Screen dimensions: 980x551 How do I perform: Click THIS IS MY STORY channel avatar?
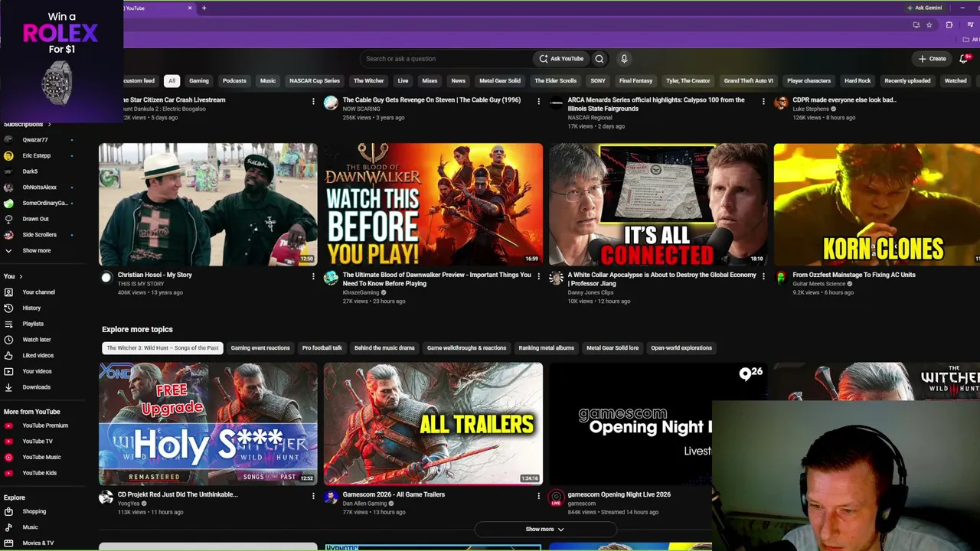[x=106, y=278]
